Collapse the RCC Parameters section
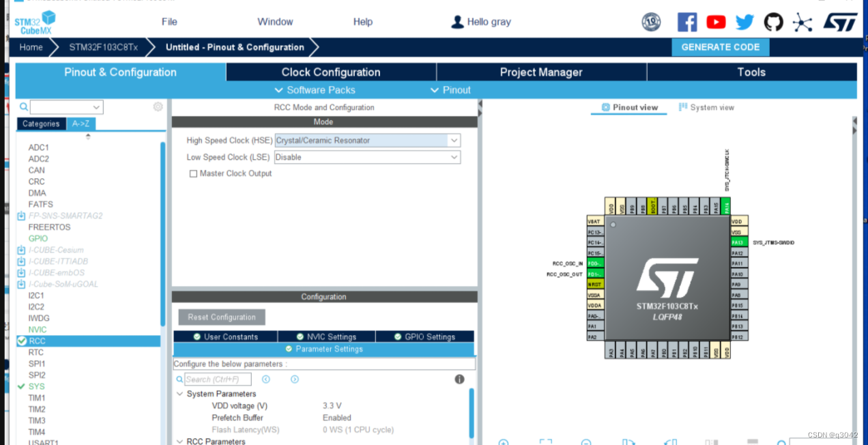The width and height of the screenshot is (868, 445). click(x=180, y=442)
